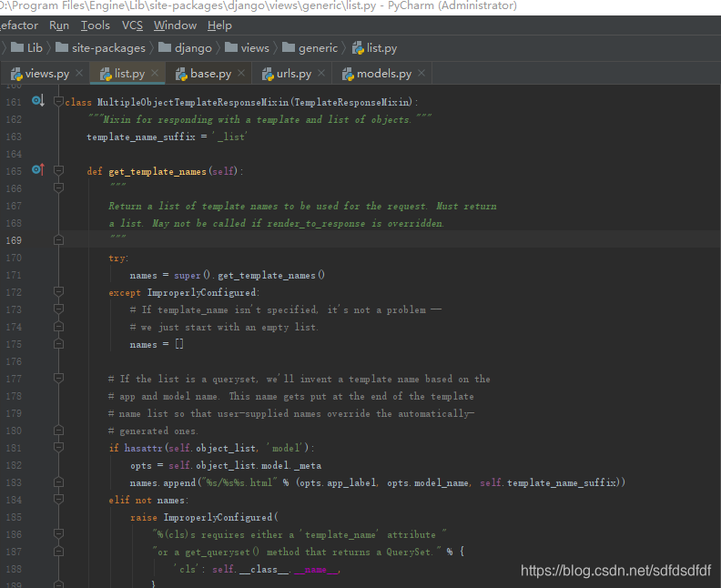Click the Lib folder icon in breadcrumb

click(x=17, y=47)
